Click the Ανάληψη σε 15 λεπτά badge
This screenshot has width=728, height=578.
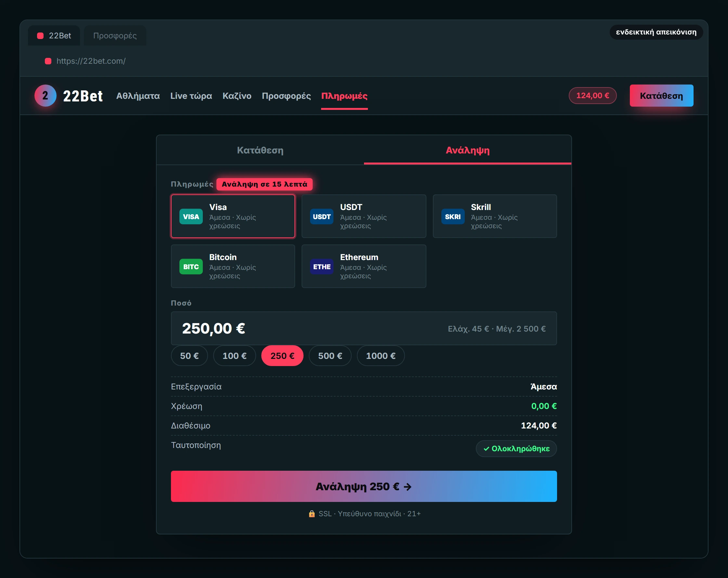(x=265, y=184)
